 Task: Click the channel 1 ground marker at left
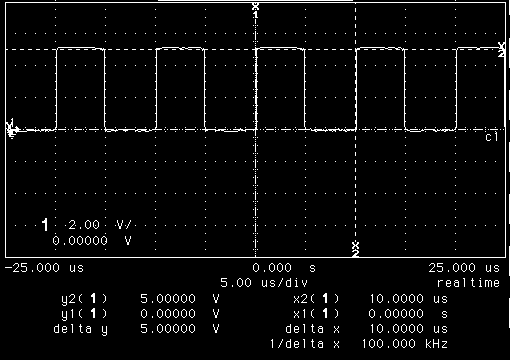pyautogui.click(x=12, y=129)
